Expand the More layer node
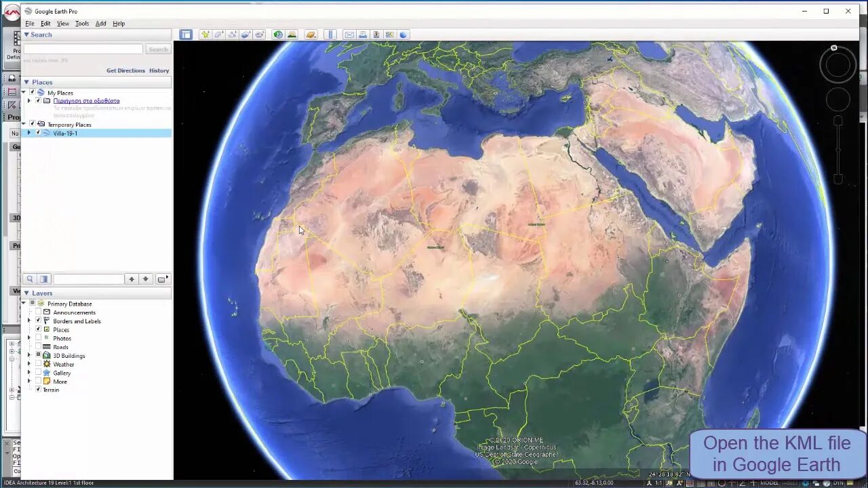 pos(29,382)
